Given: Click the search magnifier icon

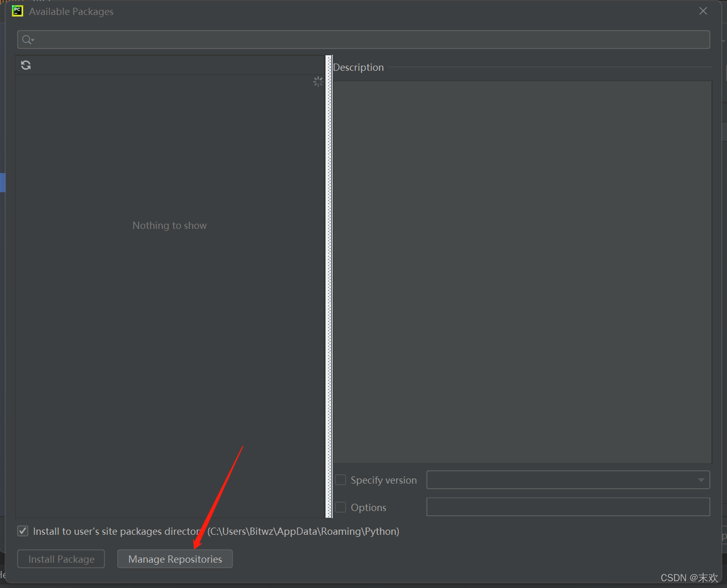Looking at the screenshot, I should point(27,40).
